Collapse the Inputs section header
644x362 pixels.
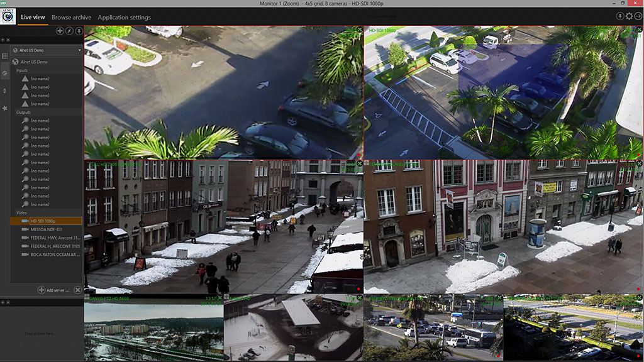22,70
